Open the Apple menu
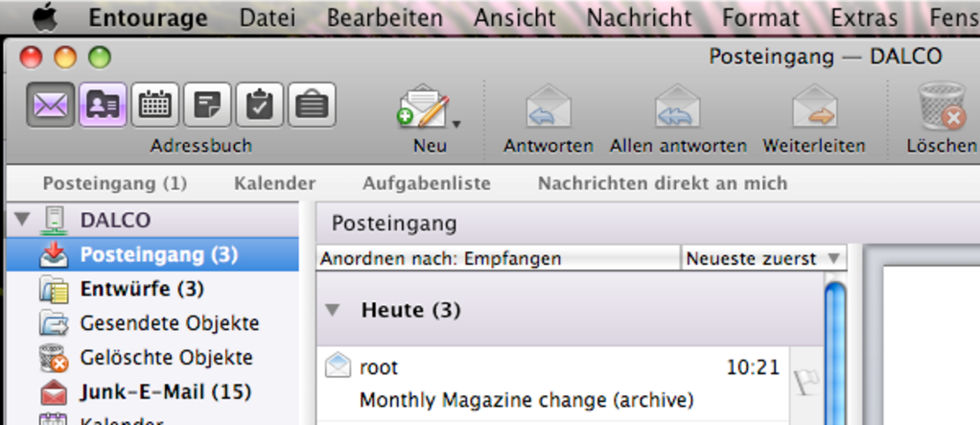 coord(45,17)
